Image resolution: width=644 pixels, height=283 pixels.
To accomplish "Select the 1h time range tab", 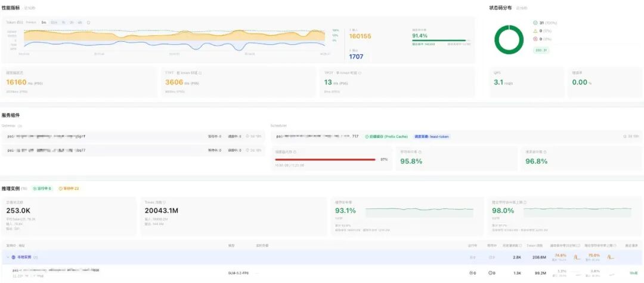I will 64,23.
